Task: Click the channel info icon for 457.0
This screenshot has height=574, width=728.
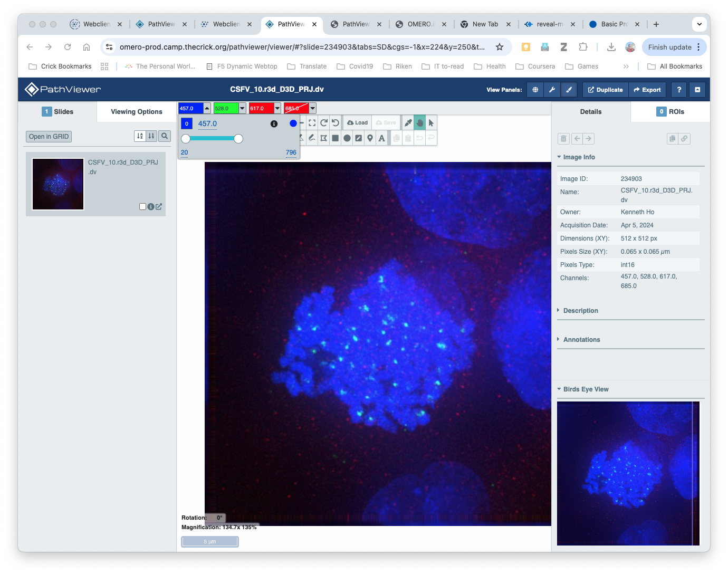Action: tap(274, 124)
